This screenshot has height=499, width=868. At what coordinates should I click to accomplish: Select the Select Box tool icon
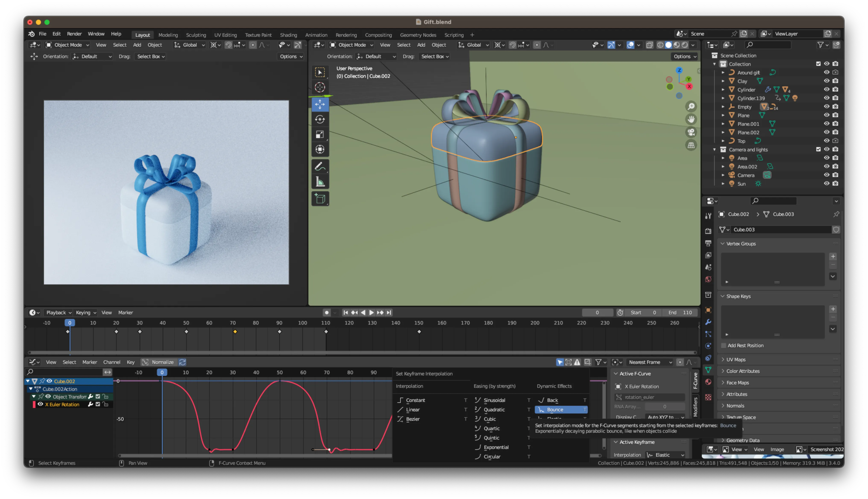click(x=320, y=72)
